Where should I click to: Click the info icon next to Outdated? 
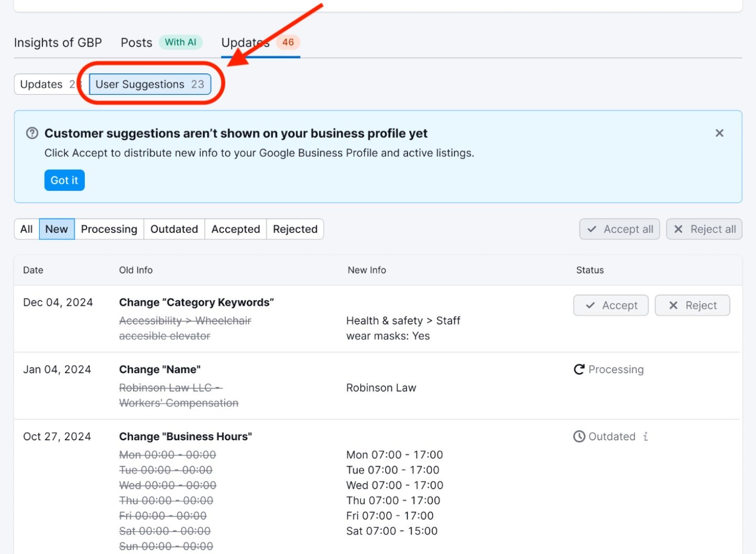pyautogui.click(x=645, y=436)
